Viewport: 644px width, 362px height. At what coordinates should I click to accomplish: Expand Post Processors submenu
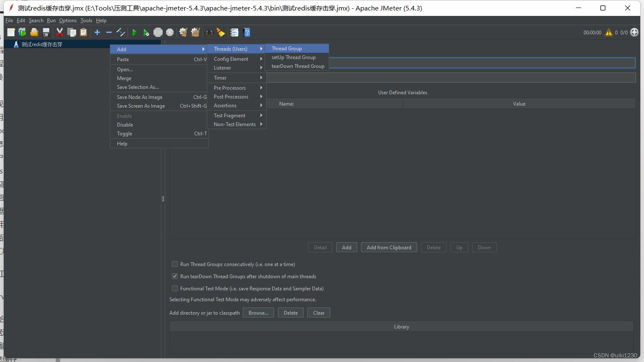(x=237, y=97)
